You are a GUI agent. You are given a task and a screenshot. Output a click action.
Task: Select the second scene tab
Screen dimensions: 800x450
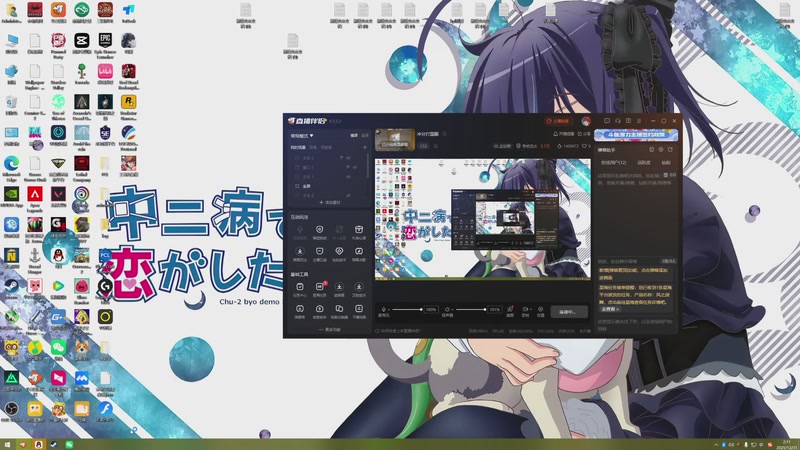(313, 147)
